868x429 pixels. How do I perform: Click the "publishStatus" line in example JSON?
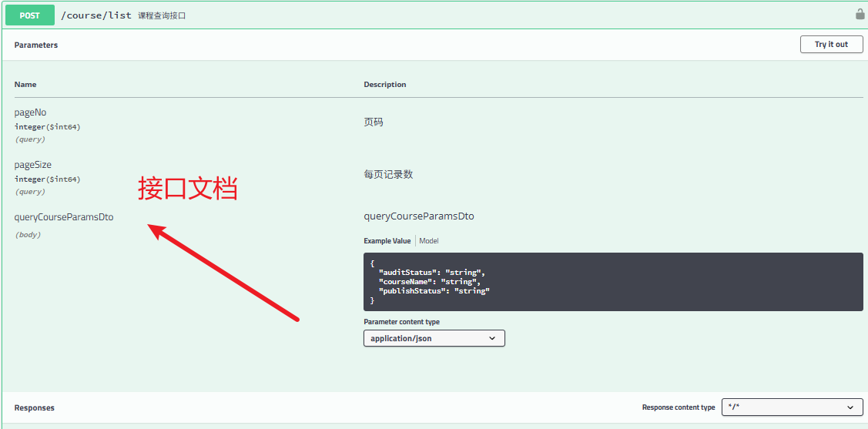pos(434,290)
